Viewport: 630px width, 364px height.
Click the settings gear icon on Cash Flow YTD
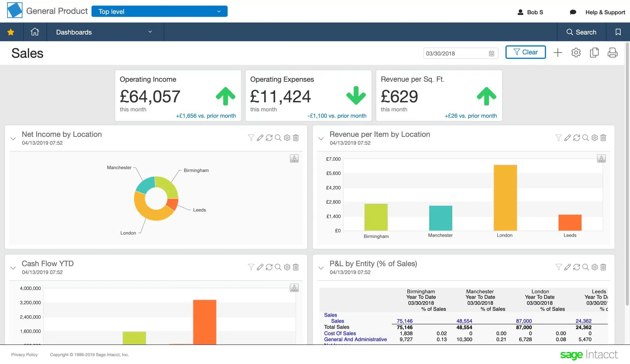click(x=287, y=267)
